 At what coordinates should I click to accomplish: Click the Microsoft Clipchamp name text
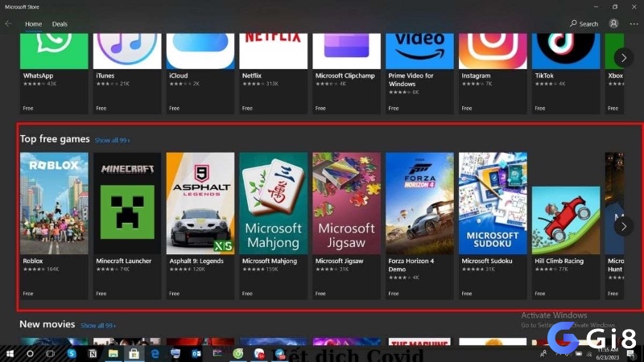345,76
